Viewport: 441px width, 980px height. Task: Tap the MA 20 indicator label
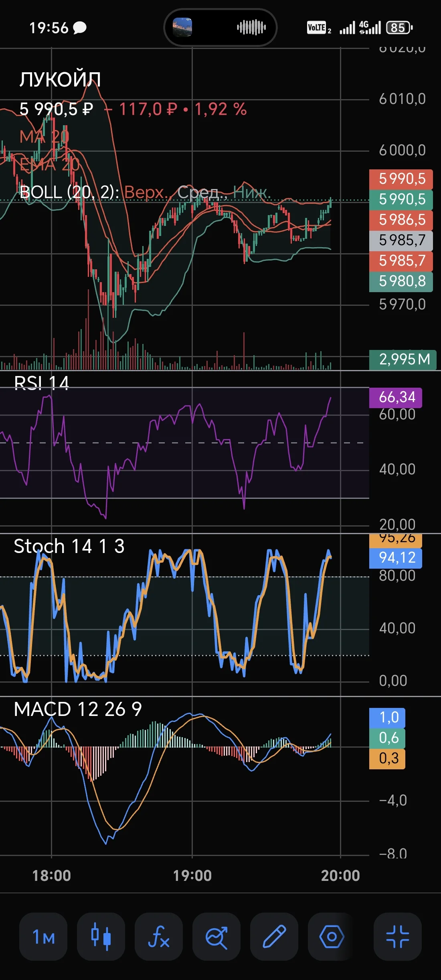tap(44, 137)
